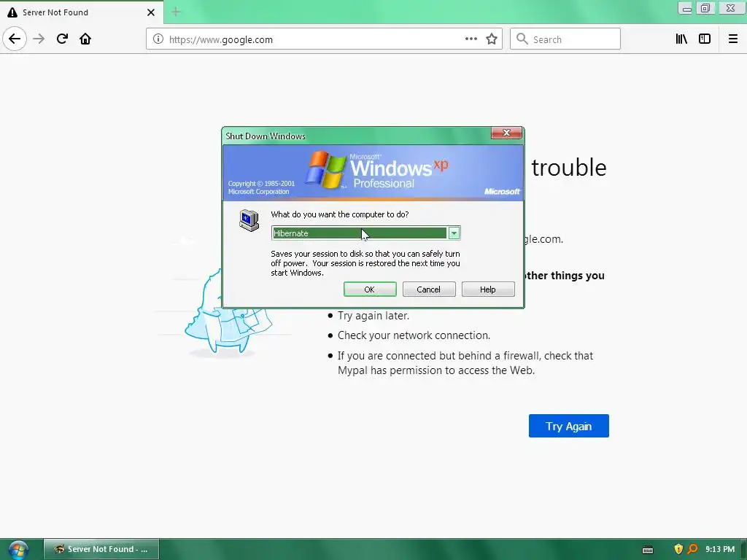Click the orange magnifier tray icon
The height and width of the screenshot is (560, 747).
692,549
